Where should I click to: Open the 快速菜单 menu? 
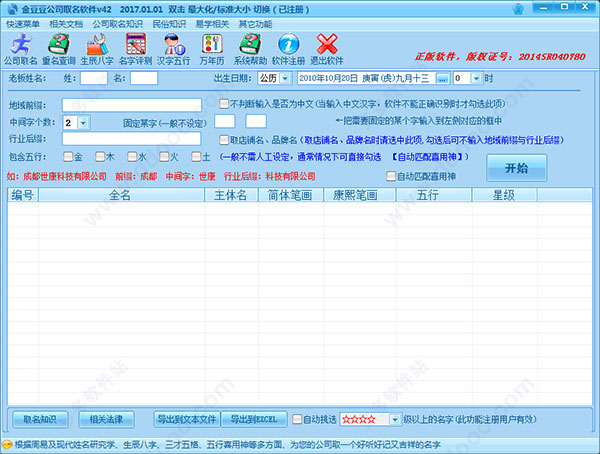(23, 24)
